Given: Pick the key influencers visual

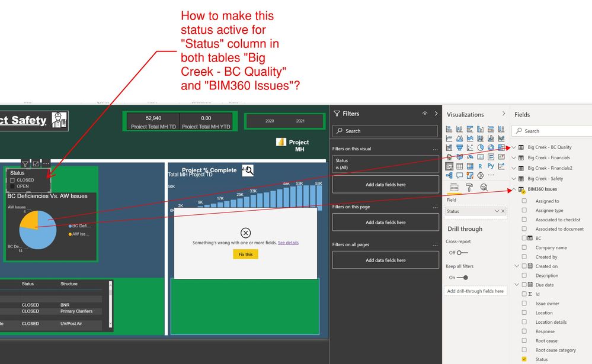Looking at the screenshot, I should coord(501,166).
